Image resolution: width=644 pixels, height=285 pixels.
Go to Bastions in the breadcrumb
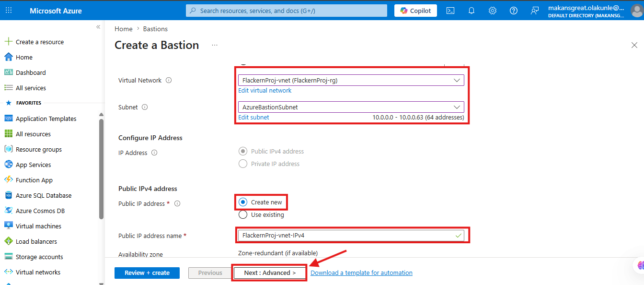155,29
